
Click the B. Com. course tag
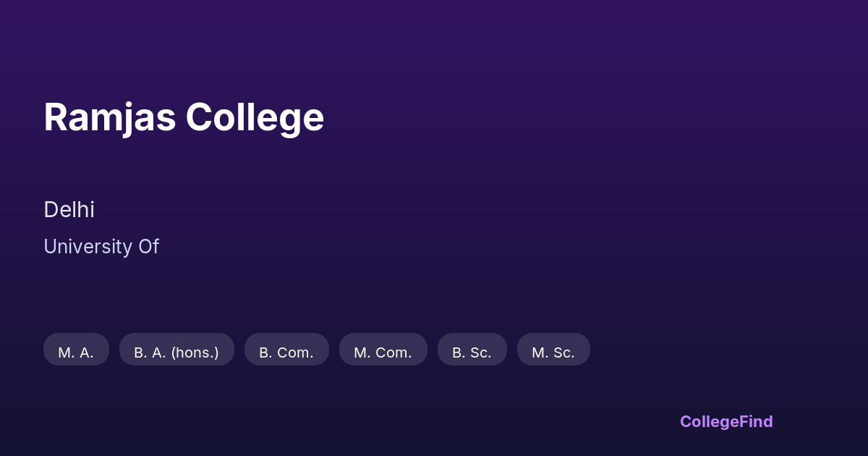tap(286, 352)
